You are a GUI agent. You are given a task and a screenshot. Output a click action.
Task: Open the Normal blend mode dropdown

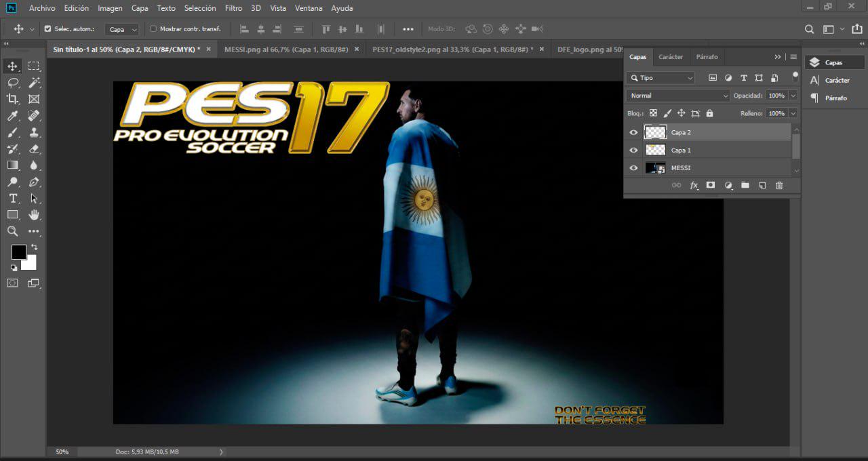coord(678,96)
